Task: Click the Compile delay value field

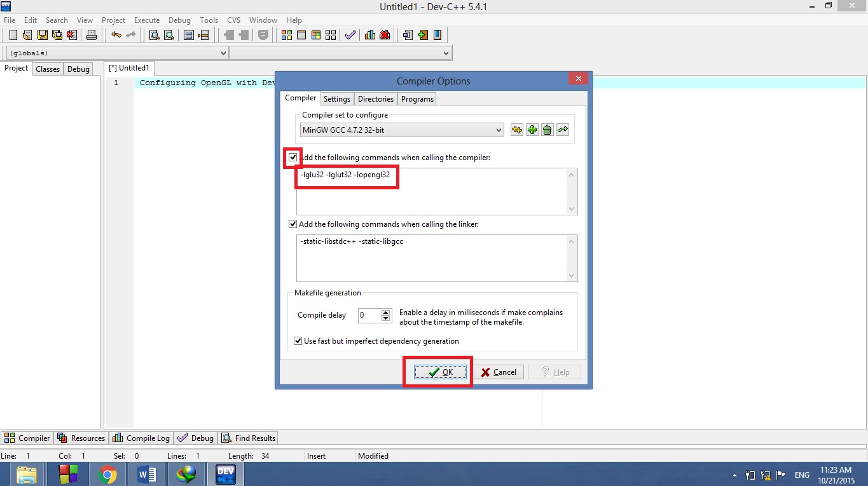Action: [369, 315]
